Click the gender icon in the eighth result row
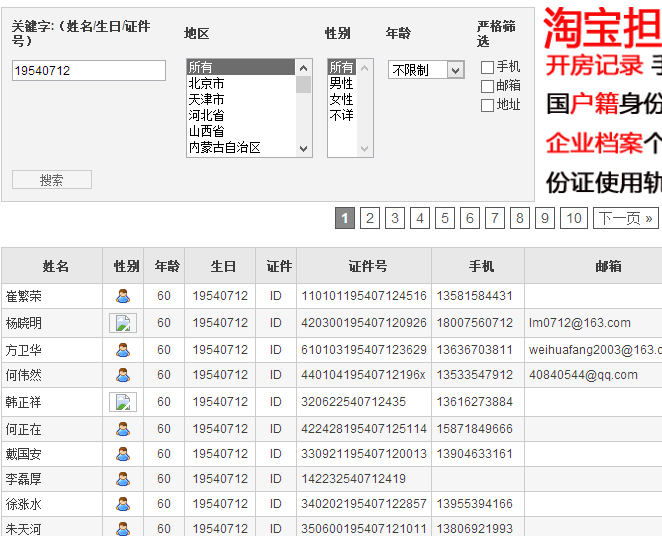 click(123, 479)
